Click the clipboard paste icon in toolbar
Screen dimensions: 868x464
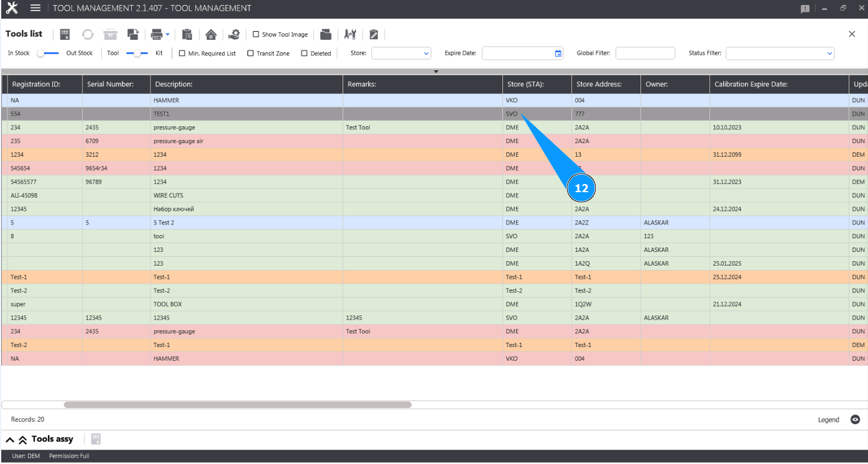(187, 34)
